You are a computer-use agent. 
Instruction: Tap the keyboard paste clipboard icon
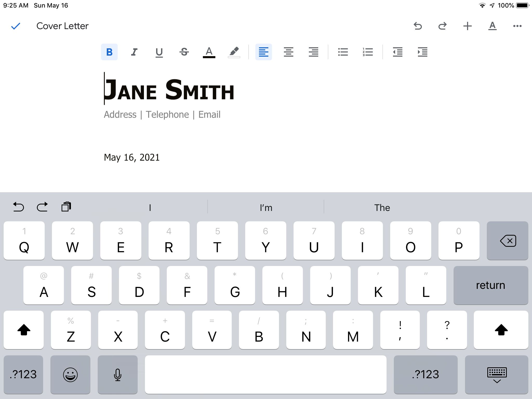coord(66,207)
